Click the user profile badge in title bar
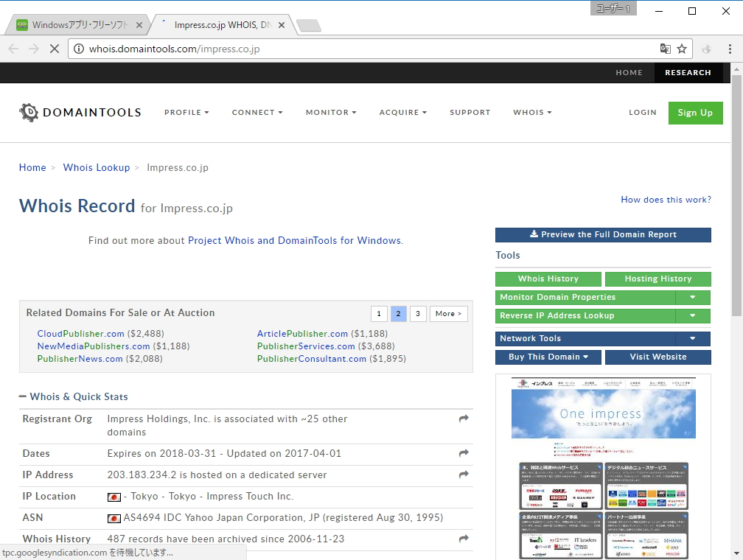The image size is (743, 560). [613, 9]
